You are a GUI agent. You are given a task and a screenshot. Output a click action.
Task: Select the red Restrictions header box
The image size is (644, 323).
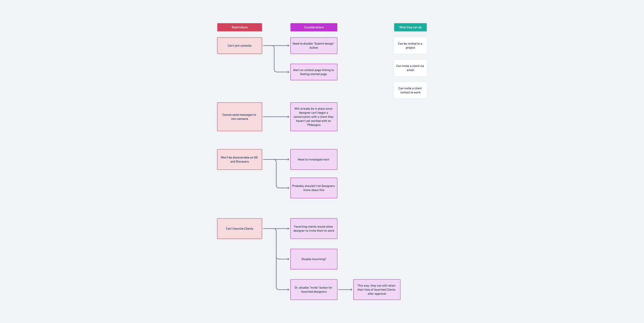click(239, 27)
